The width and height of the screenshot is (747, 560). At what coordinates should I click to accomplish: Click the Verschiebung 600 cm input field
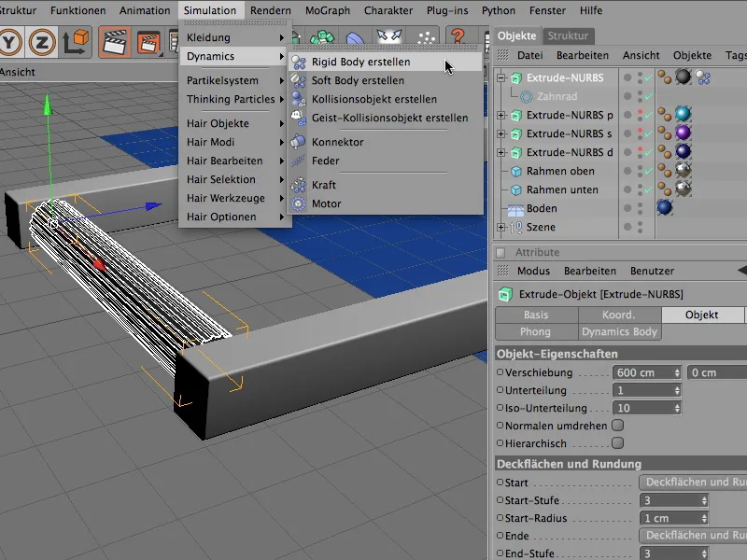click(641, 372)
